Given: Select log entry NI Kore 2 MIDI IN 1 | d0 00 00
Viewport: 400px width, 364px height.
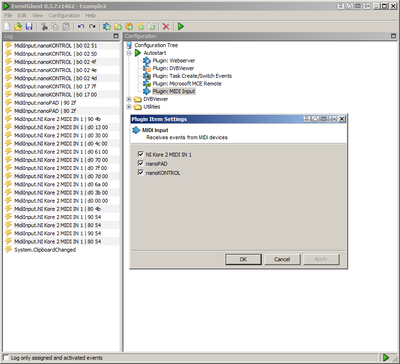Looking at the screenshot, I should [x=61, y=201].
